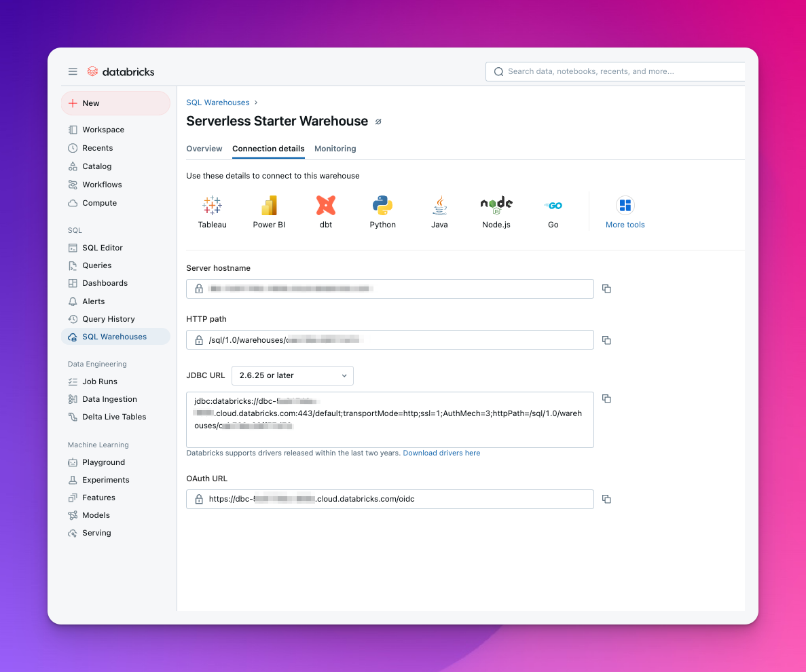Open Compute in the sidebar
806x672 pixels.
pyautogui.click(x=99, y=203)
